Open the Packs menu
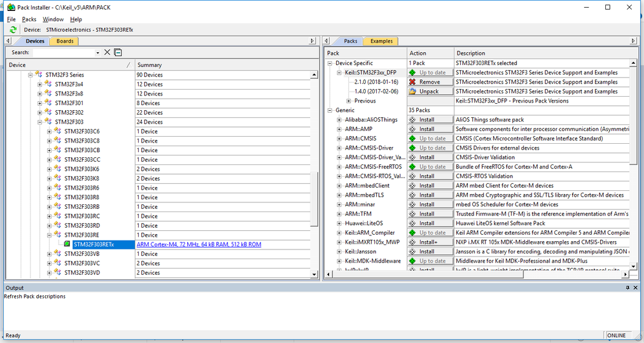 click(x=29, y=19)
